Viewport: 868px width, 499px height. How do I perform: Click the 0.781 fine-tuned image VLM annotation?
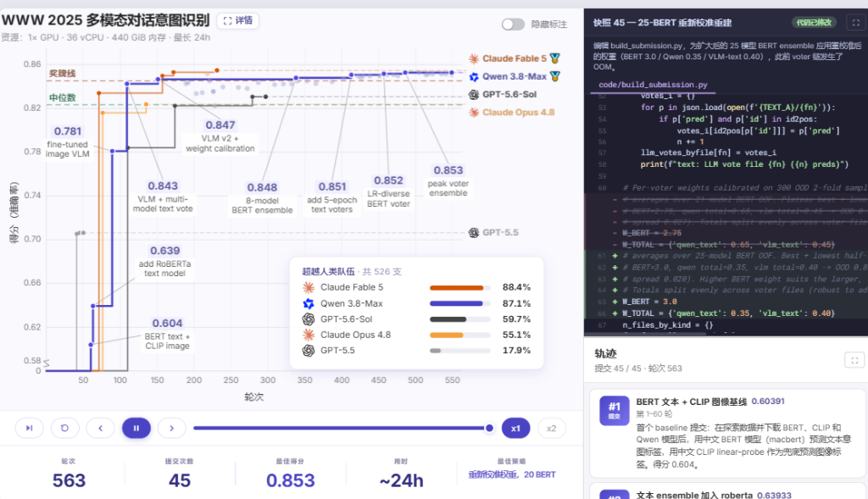pyautogui.click(x=67, y=141)
